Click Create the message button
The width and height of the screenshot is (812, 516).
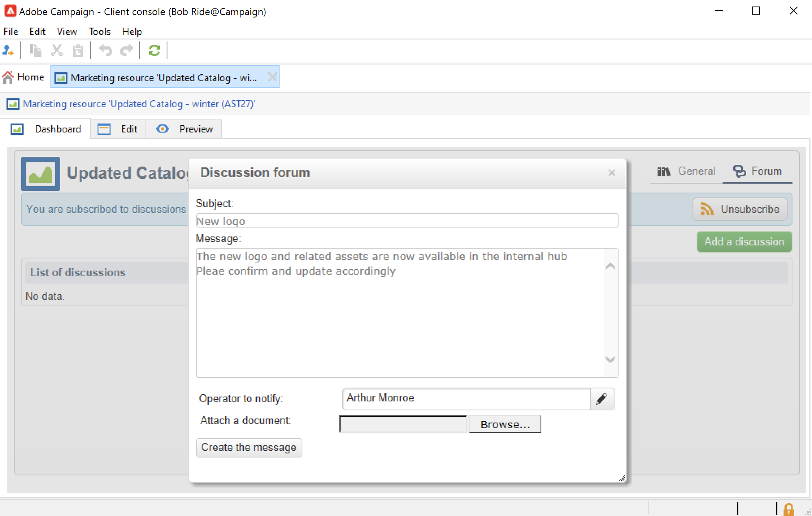point(249,447)
